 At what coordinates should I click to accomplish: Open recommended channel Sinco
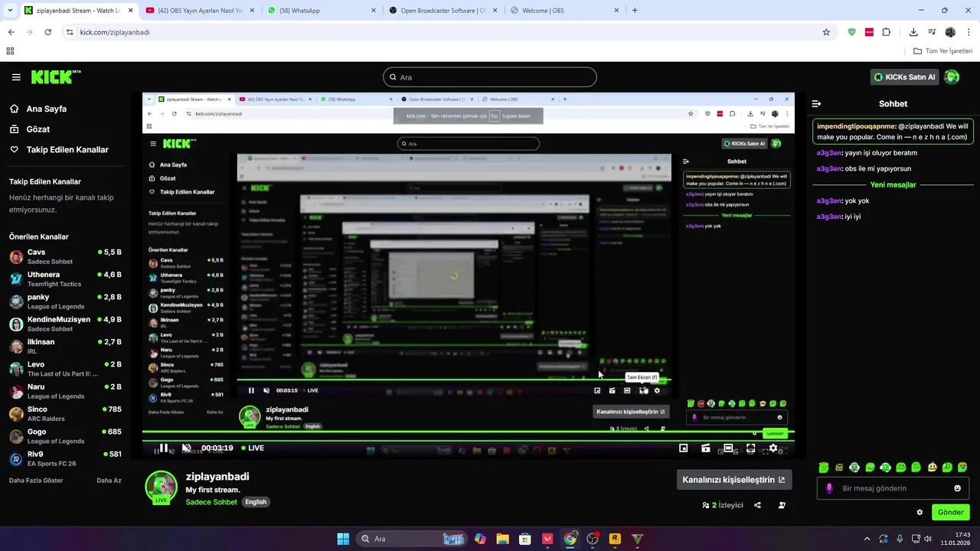coord(64,414)
